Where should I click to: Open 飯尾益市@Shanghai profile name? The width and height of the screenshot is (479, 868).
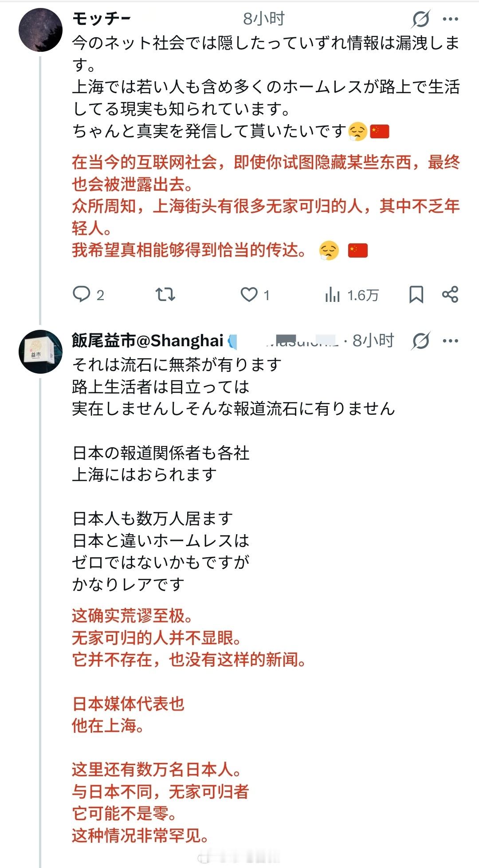pos(148,340)
